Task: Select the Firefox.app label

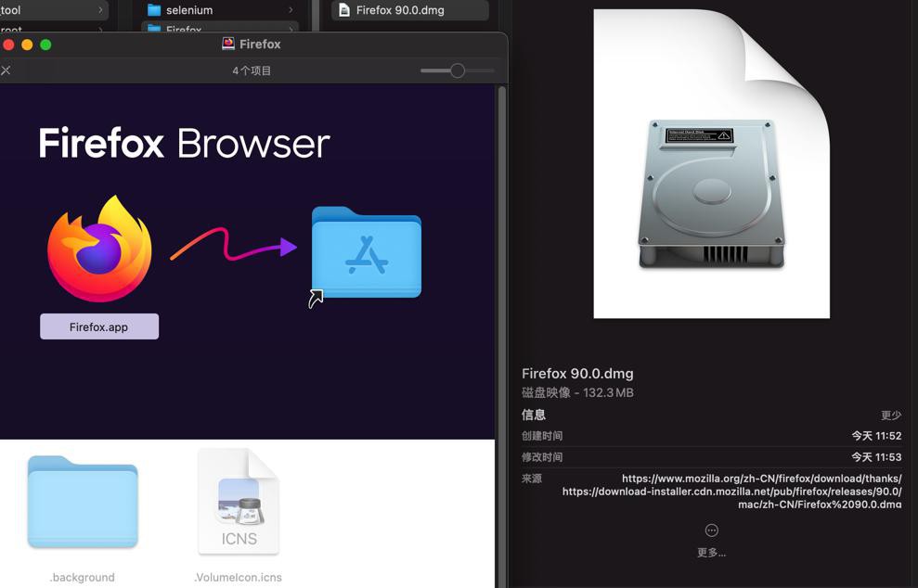Action: [99, 326]
